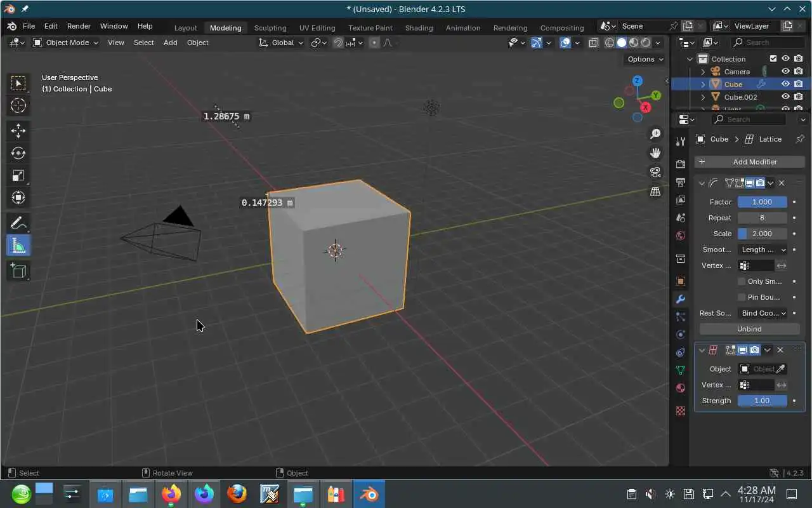Viewport: 812px width, 508px height.
Task: Collapse the Laplacian Smooth modifier panel
Action: coord(702,183)
